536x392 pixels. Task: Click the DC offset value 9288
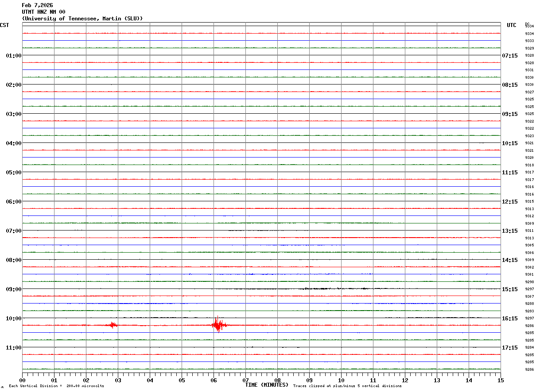coord(529,304)
